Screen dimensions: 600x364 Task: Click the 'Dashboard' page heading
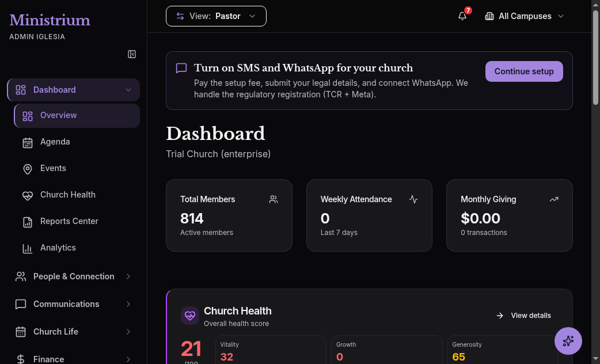pos(215,134)
